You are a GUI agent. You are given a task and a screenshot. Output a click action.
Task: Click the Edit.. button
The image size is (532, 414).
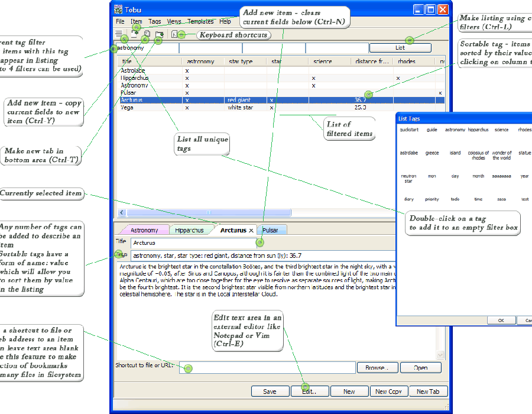coord(309,392)
